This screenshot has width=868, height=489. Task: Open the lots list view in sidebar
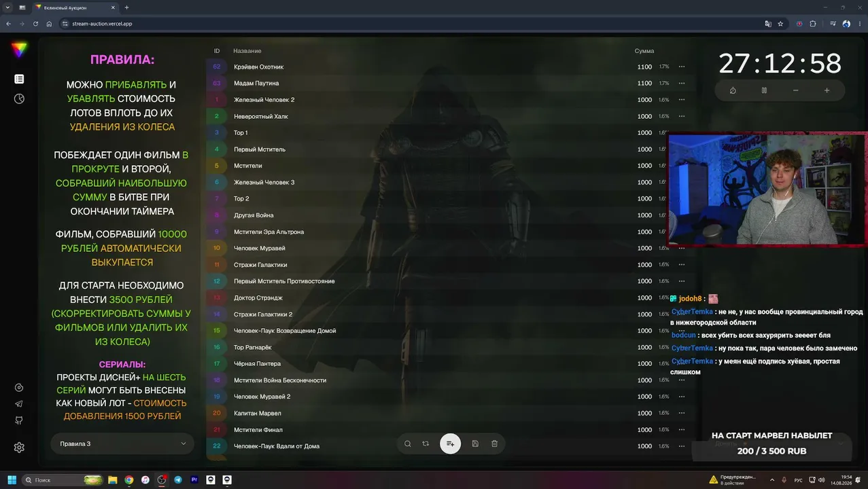(x=19, y=79)
